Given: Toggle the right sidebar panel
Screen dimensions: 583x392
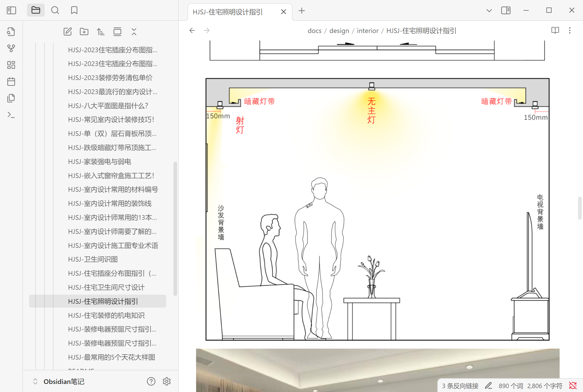Looking at the screenshot, I should click(506, 10).
